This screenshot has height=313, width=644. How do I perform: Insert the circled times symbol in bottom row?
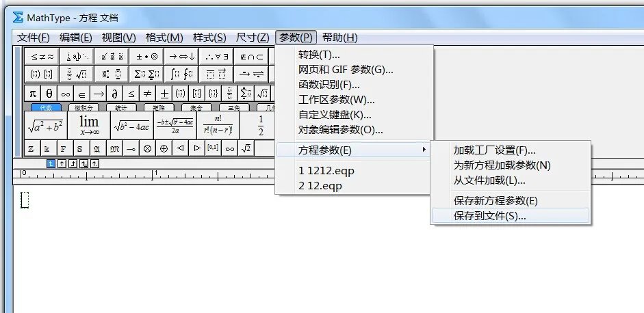tap(147, 148)
